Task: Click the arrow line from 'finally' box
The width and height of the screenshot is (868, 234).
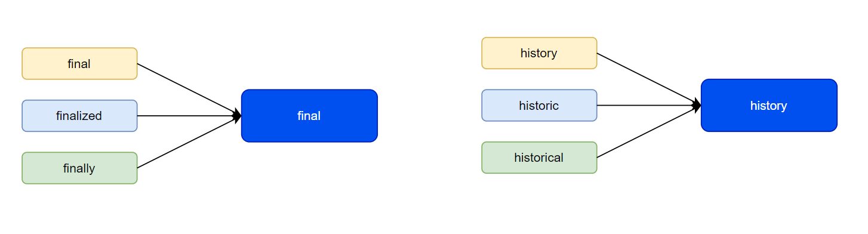Action: pyautogui.click(x=186, y=143)
